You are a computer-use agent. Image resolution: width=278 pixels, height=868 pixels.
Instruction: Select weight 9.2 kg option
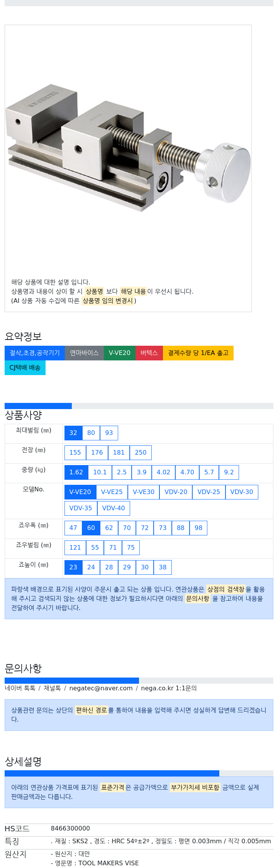click(x=229, y=472)
